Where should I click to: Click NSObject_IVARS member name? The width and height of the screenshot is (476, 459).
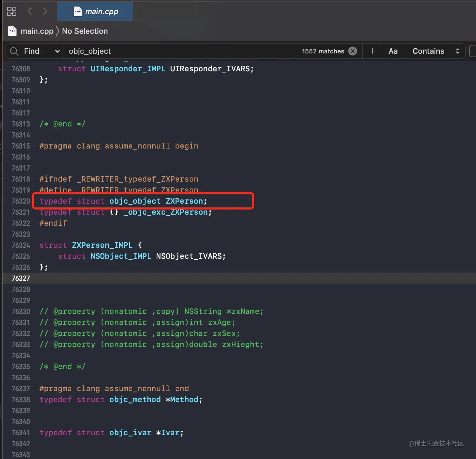189,256
